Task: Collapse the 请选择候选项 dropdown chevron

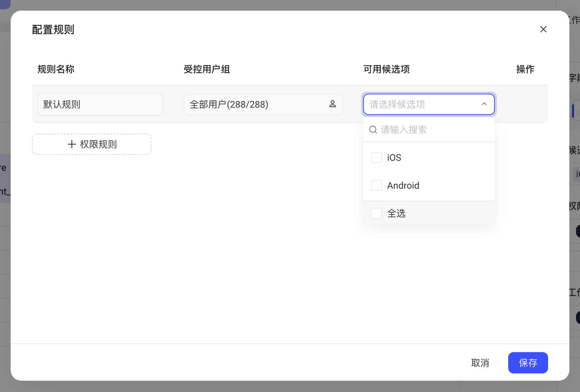Action: click(484, 104)
